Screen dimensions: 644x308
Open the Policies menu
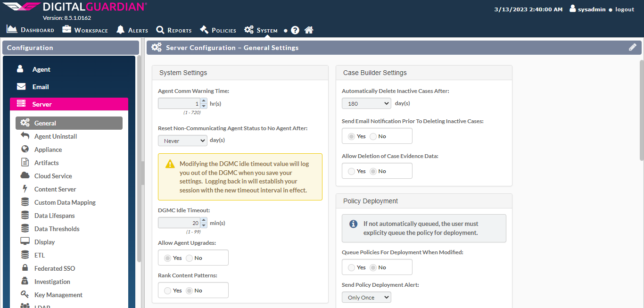tap(218, 30)
